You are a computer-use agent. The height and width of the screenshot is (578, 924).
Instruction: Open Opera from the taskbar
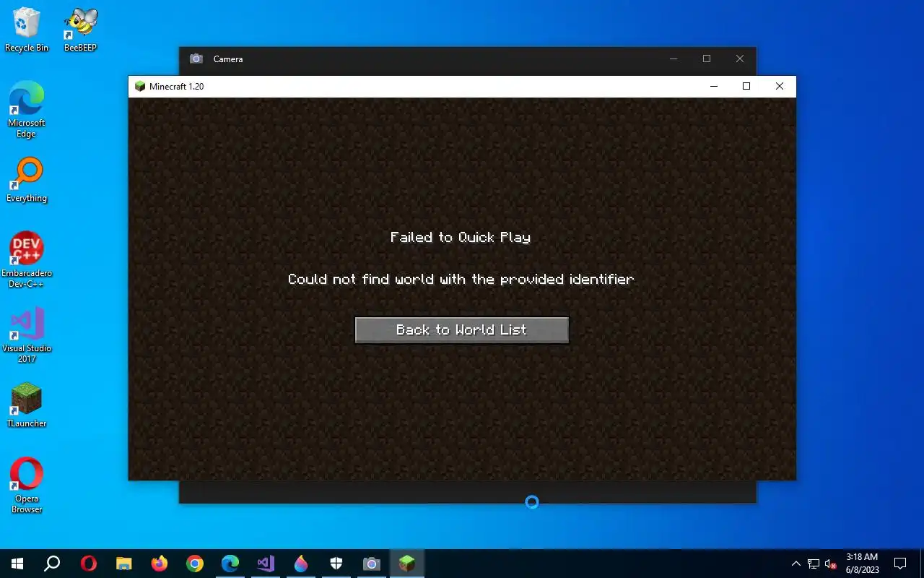pos(89,564)
